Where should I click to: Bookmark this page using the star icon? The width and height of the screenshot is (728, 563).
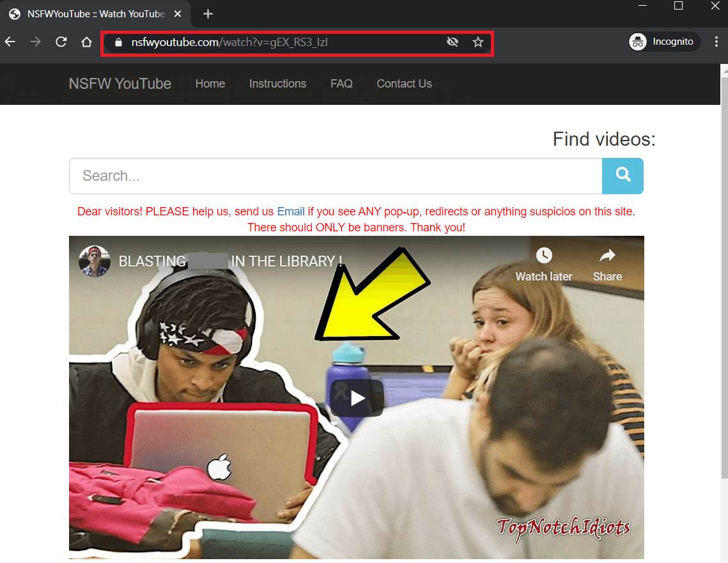pos(477,42)
